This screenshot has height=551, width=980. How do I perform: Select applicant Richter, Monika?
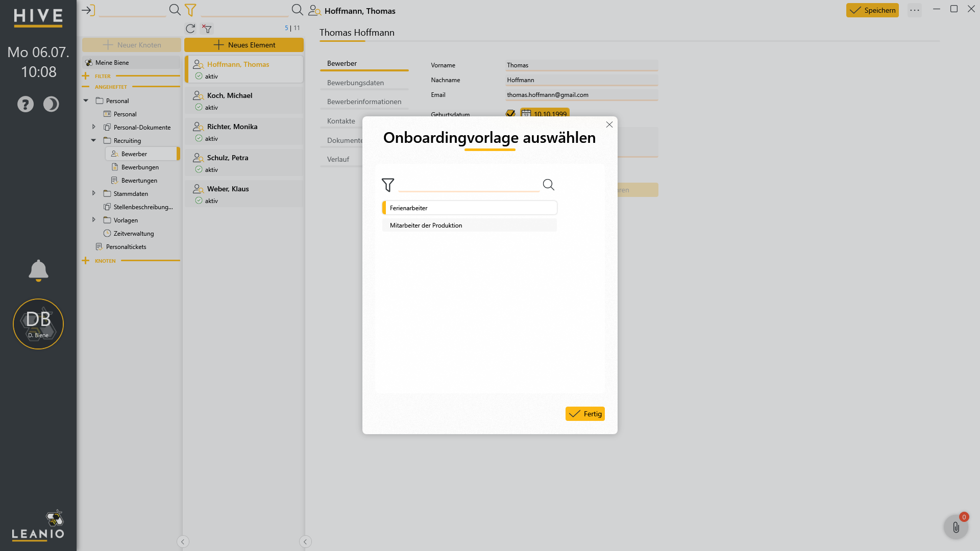click(244, 132)
